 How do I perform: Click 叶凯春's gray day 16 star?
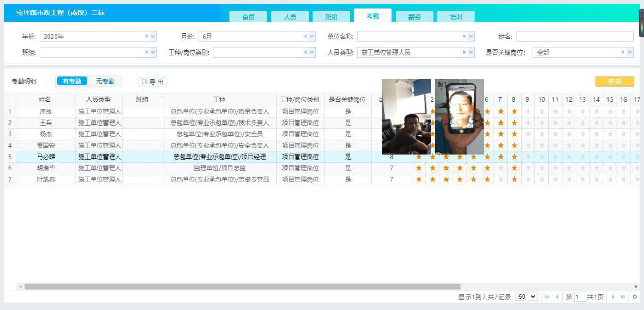[623, 179]
